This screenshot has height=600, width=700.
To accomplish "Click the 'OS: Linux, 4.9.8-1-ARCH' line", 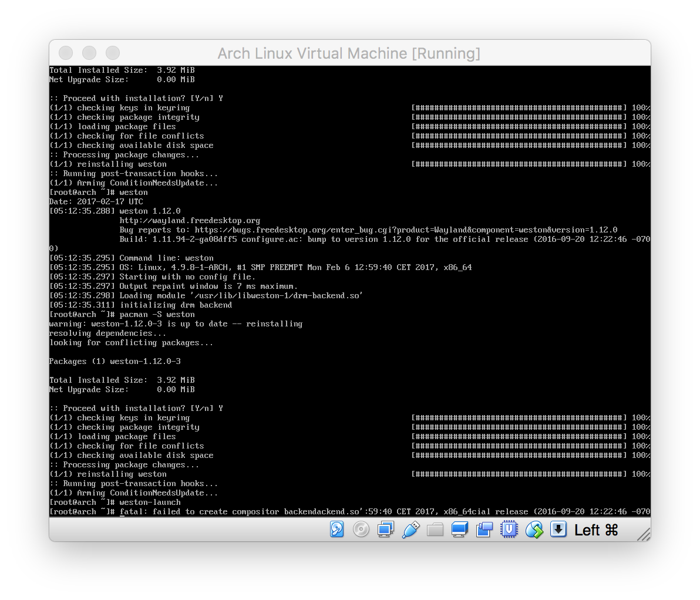I will click(x=260, y=267).
